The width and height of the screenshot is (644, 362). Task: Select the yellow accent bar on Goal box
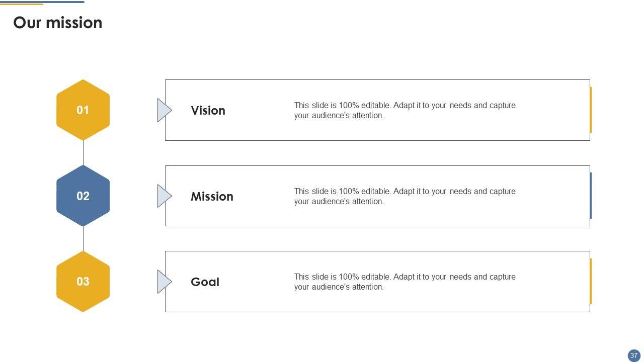[x=591, y=282]
